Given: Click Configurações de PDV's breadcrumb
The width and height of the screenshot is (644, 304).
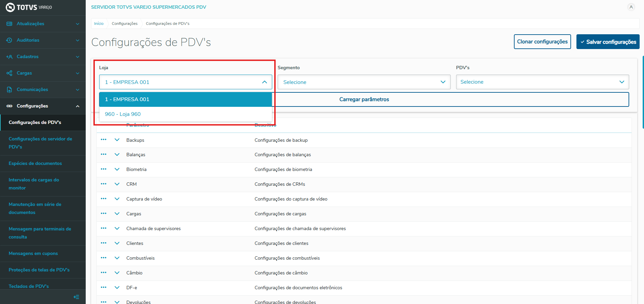Looking at the screenshot, I should point(168,24).
